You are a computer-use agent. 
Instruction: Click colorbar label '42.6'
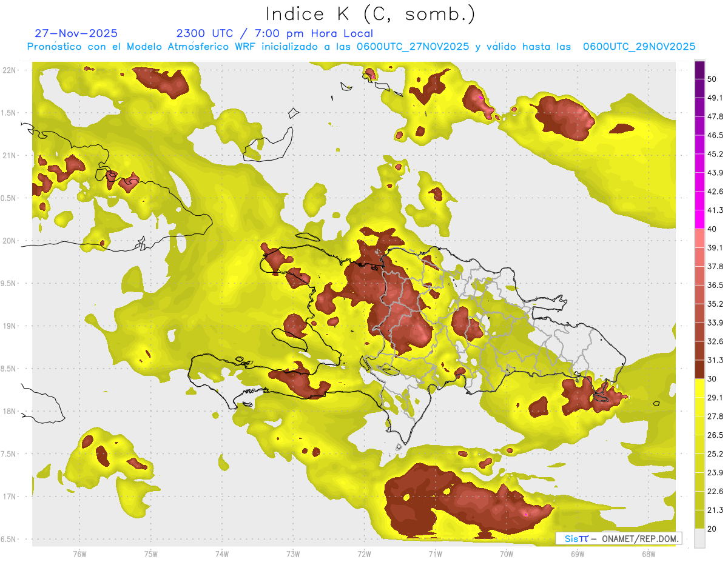pos(715,192)
